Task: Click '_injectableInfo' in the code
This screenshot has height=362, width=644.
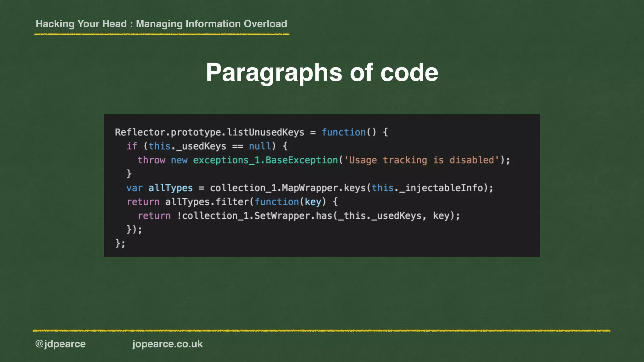Action: 441,188
